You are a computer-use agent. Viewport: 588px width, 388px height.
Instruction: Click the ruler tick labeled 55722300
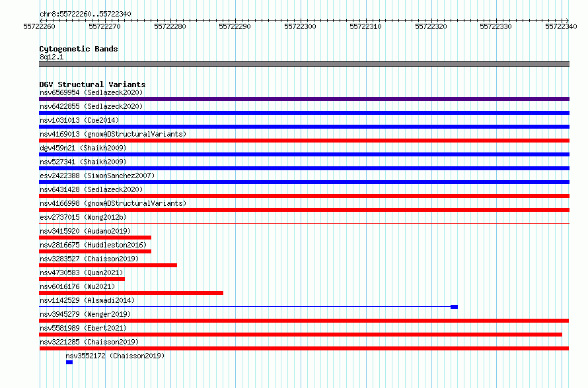[300, 26]
